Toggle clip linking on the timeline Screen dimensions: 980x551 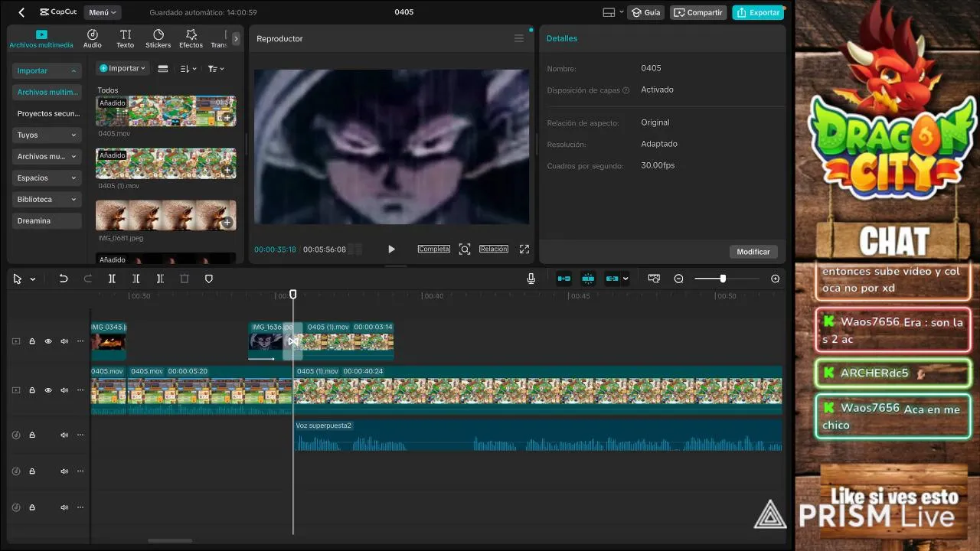612,279
